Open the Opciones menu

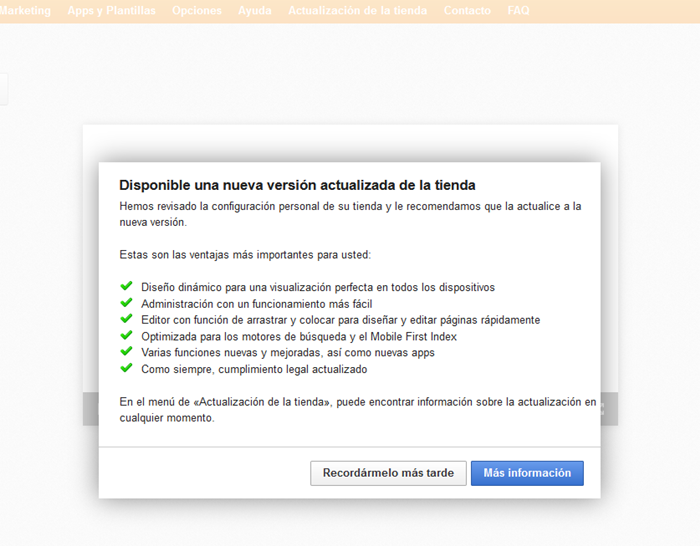point(197,10)
